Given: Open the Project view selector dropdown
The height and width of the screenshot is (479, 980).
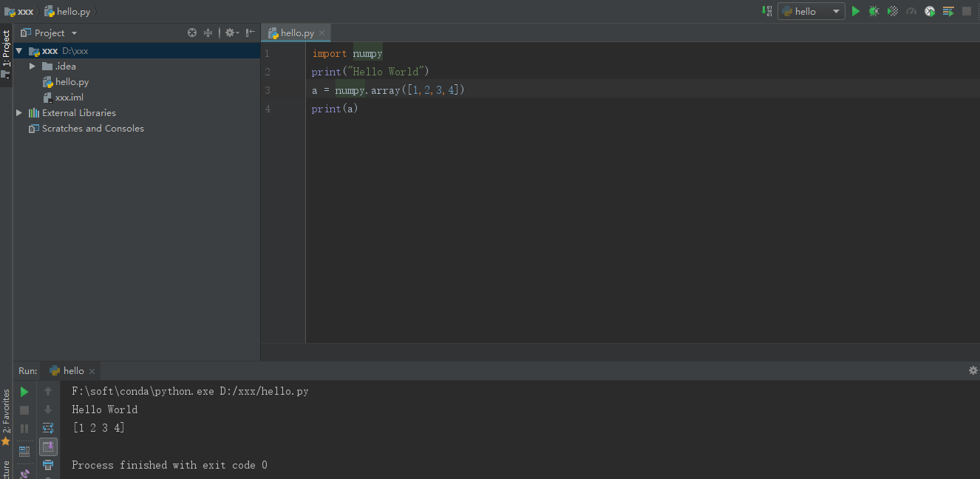Looking at the screenshot, I should (49, 33).
